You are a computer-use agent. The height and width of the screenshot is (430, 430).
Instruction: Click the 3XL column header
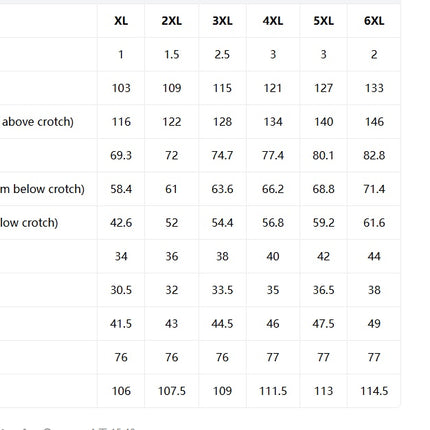tap(222, 21)
